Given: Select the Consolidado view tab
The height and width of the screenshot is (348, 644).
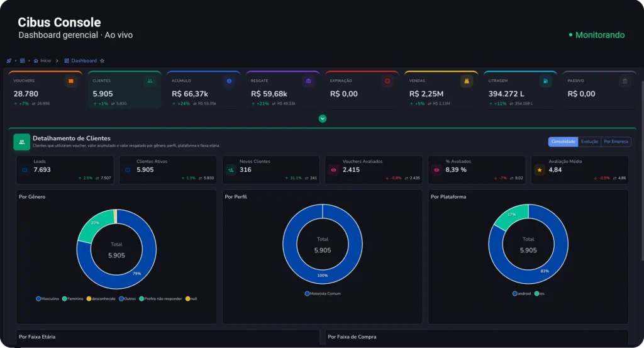Looking at the screenshot, I should click(x=563, y=142).
